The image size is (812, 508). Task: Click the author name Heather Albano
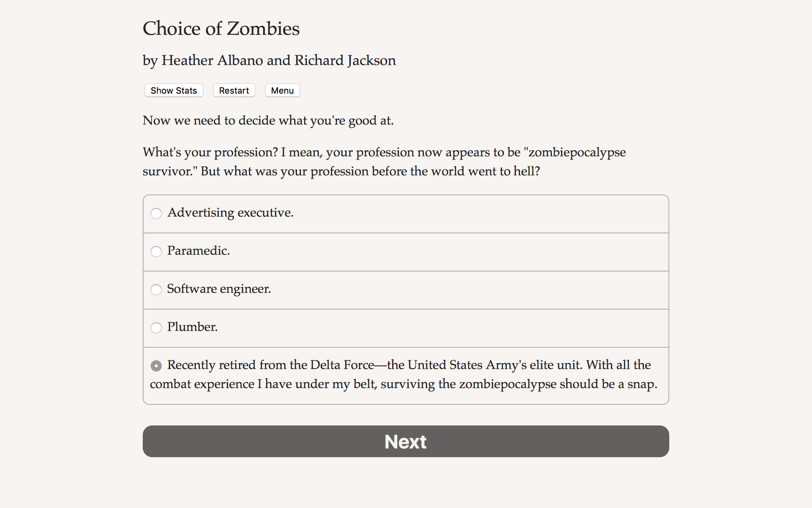pos(212,60)
